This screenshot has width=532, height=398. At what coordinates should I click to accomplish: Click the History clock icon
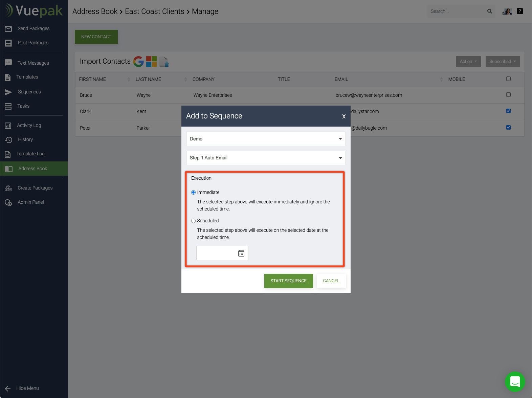(x=9, y=140)
